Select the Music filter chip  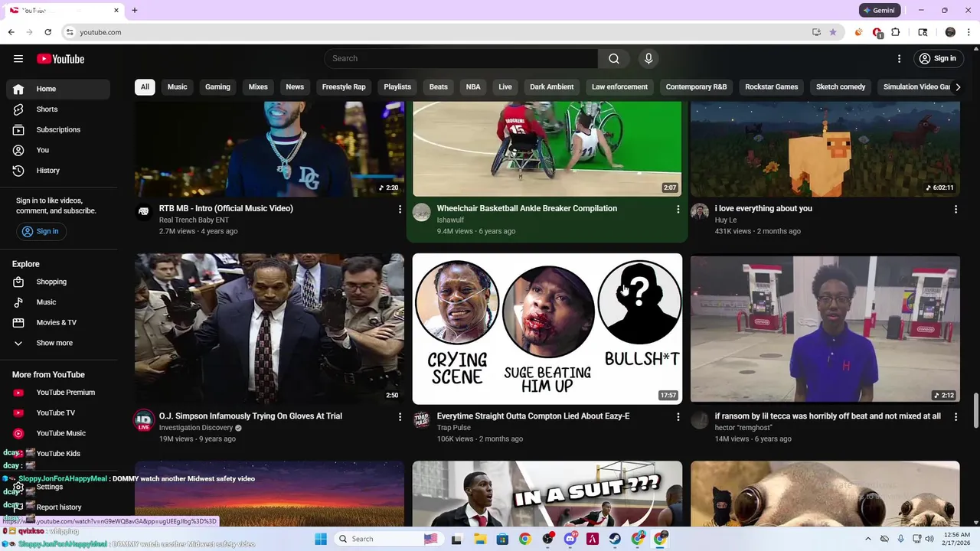[177, 87]
